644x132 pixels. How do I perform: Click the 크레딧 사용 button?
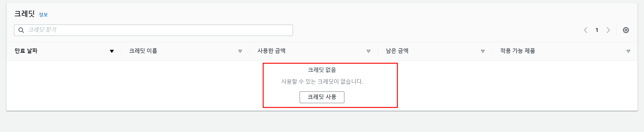point(322,97)
